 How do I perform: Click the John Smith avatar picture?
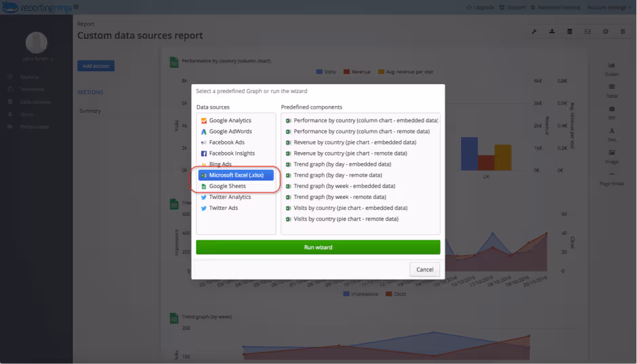pos(36,42)
